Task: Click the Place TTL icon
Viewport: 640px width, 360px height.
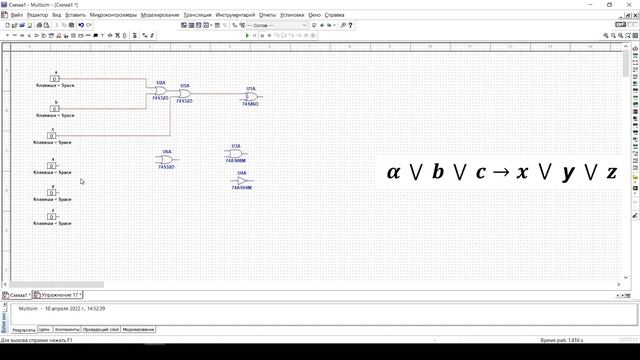Action: (x=44, y=36)
